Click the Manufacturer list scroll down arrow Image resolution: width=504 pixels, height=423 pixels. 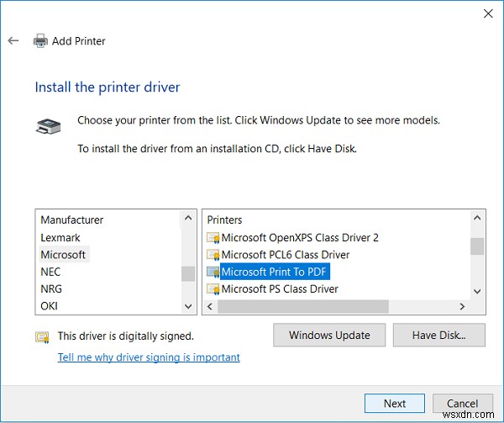[188, 307]
